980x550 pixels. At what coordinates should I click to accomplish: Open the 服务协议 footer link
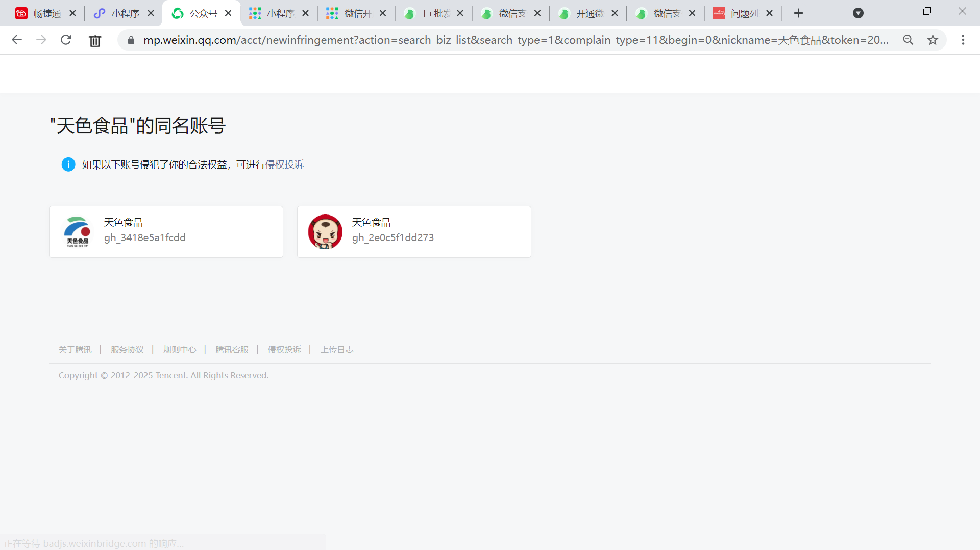coord(128,350)
